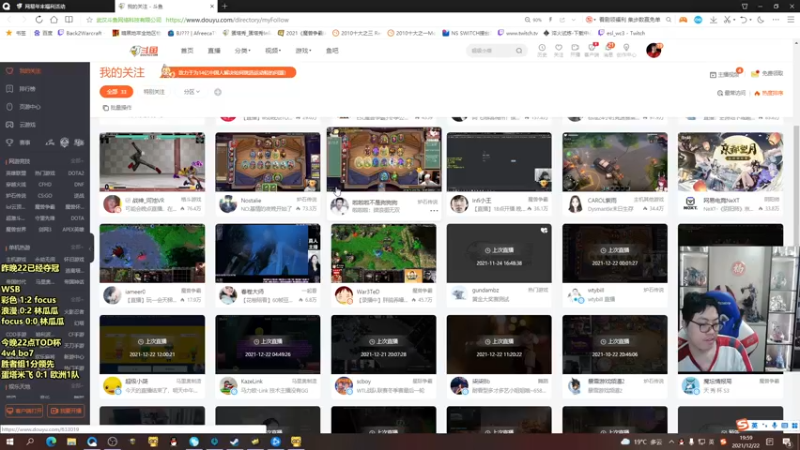
Task: Open Back2Warcraft bookmark
Action: point(80,33)
